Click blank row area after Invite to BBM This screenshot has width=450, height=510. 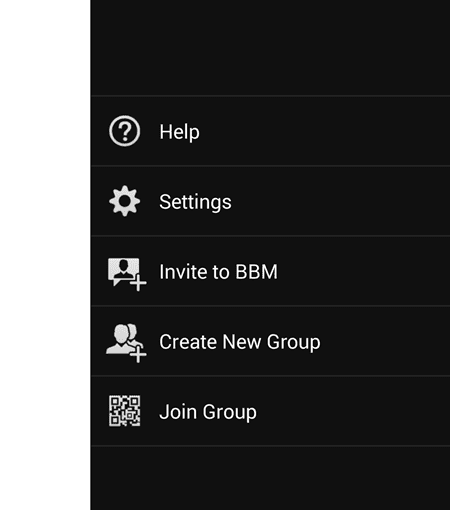pyautogui.click(x=364, y=271)
